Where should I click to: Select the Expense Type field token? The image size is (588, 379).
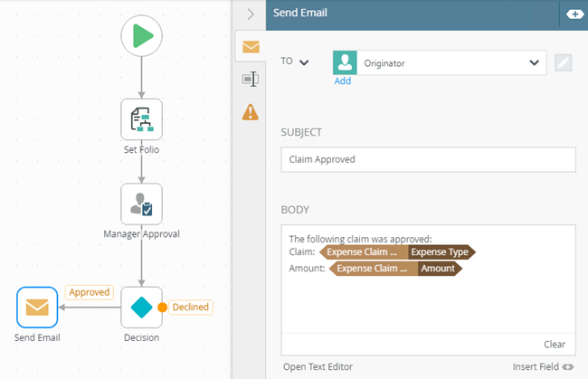(x=441, y=252)
